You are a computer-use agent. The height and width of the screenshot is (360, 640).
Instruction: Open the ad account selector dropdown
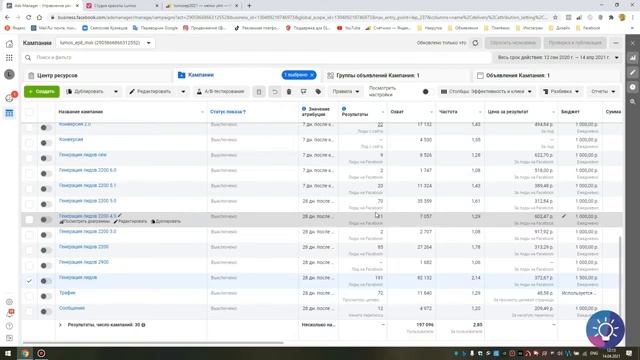click(x=105, y=43)
